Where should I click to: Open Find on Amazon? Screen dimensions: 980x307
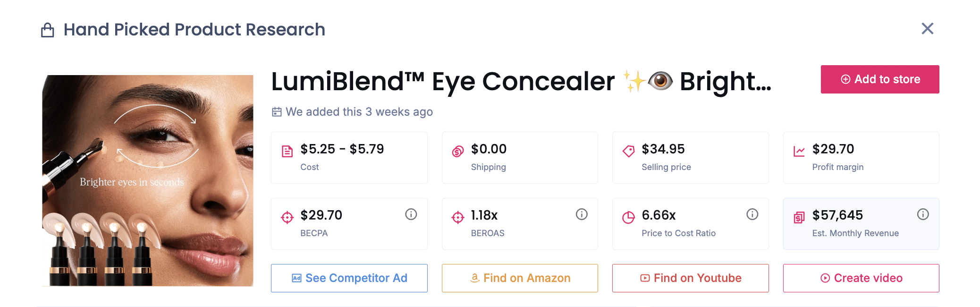coord(520,278)
